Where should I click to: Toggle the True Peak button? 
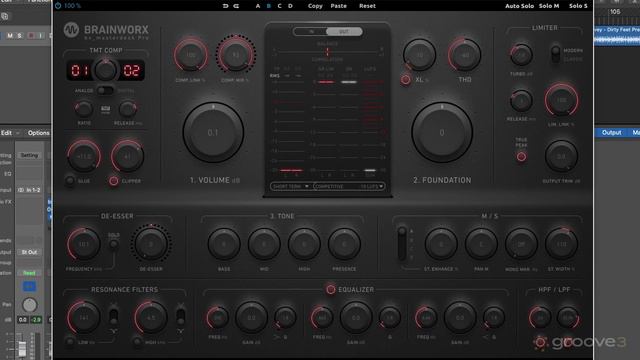point(521,157)
